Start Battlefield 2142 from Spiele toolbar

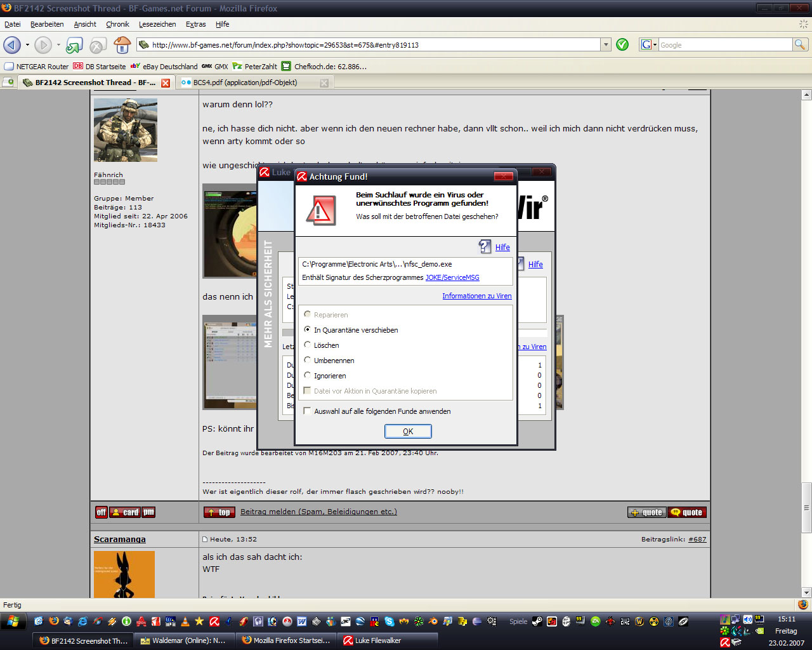click(x=625, y=621)
